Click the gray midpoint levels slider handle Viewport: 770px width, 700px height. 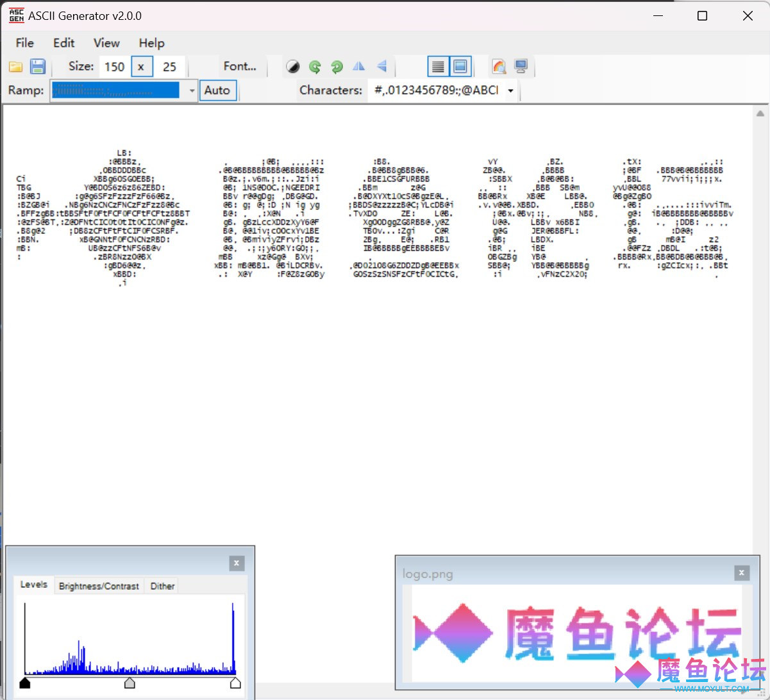(x=130, y=683)
